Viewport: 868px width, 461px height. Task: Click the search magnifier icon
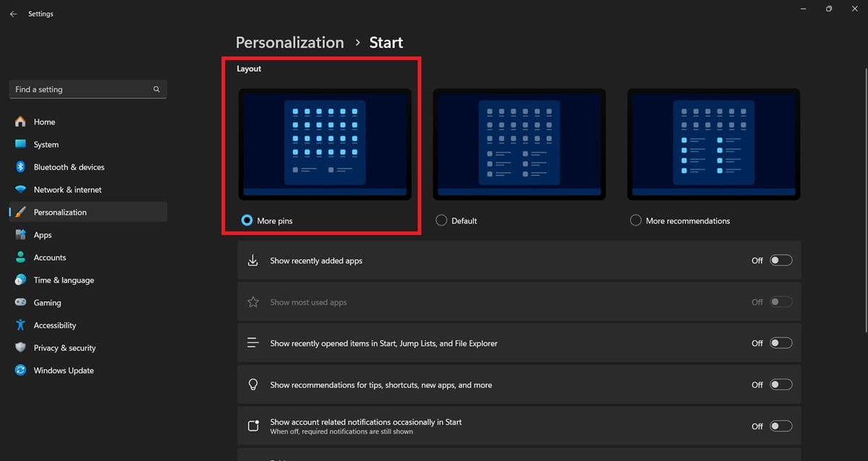[156, 89]
